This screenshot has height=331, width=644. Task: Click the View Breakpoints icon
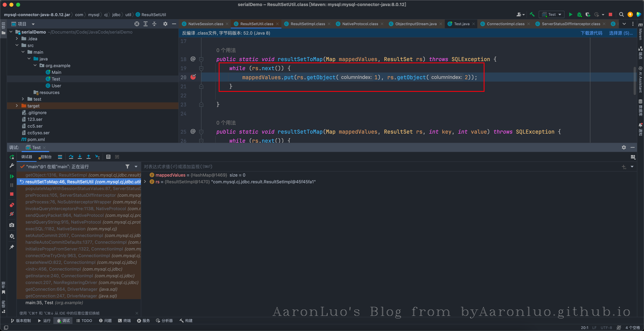tap(12, 205)
